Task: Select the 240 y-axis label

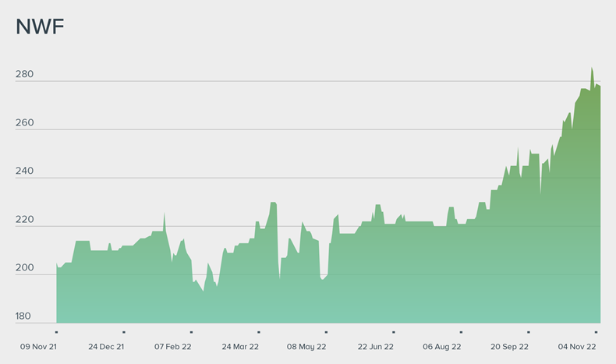Action: click(x=24, y=171)
